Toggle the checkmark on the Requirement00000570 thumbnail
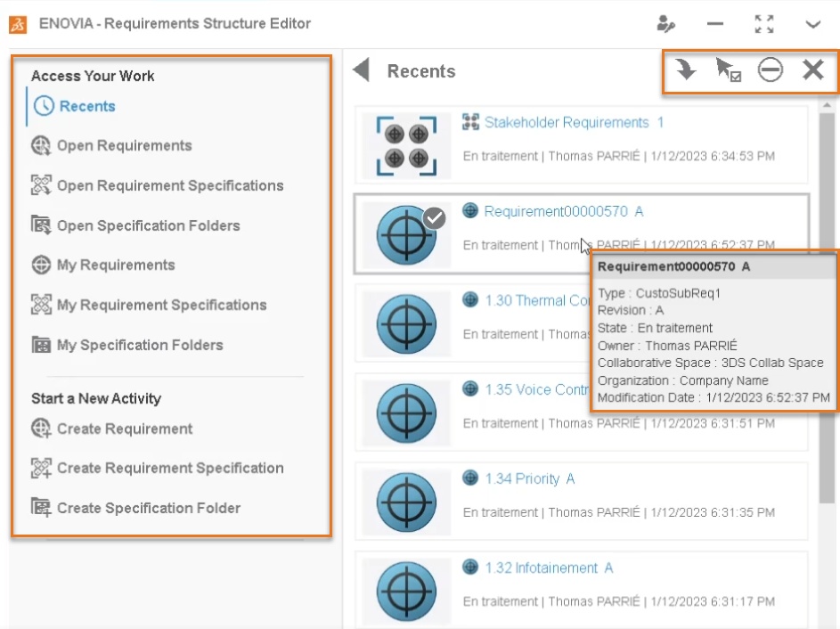 (434, 217)
